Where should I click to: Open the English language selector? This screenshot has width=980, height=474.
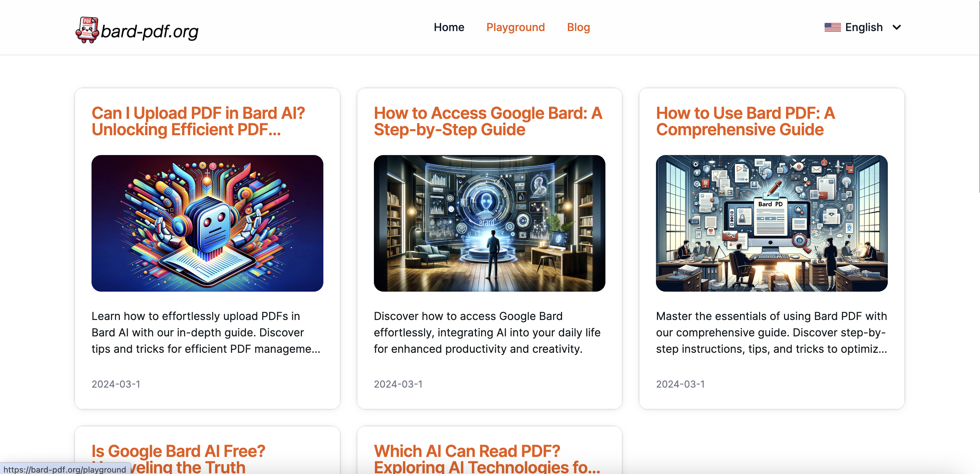coord(864,27)
